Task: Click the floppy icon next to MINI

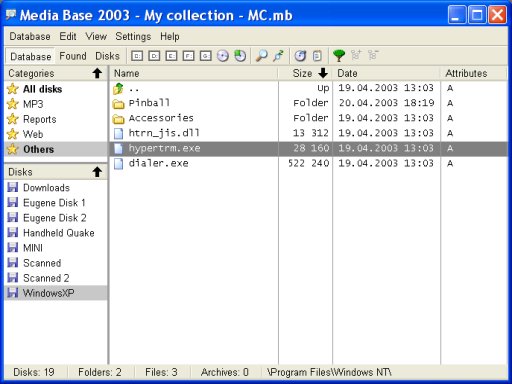Action: point(13,248)
